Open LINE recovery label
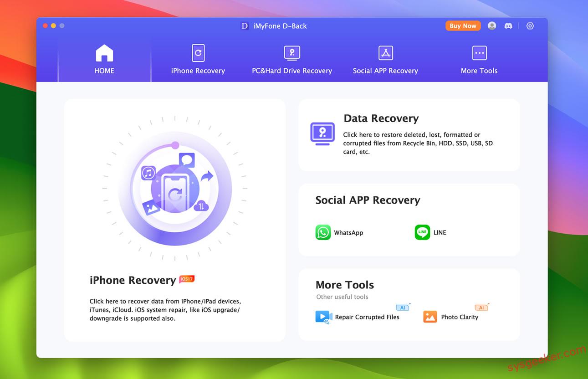 click(440, 232)
